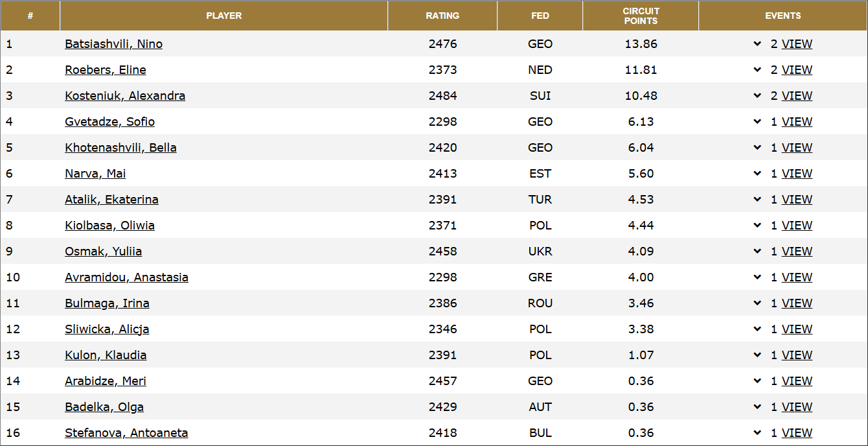
Task: Open Bulmaga, Irina's player profile
Action: pyautogui.click(x=107, y=303)
